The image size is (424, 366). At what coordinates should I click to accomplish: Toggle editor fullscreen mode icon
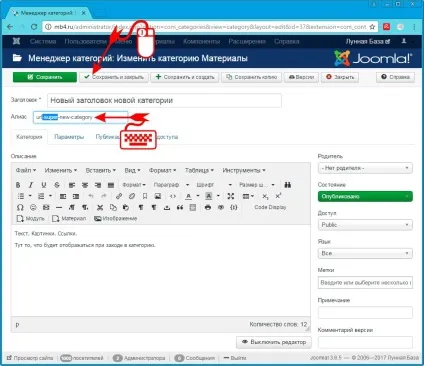(x=231, y=196)
